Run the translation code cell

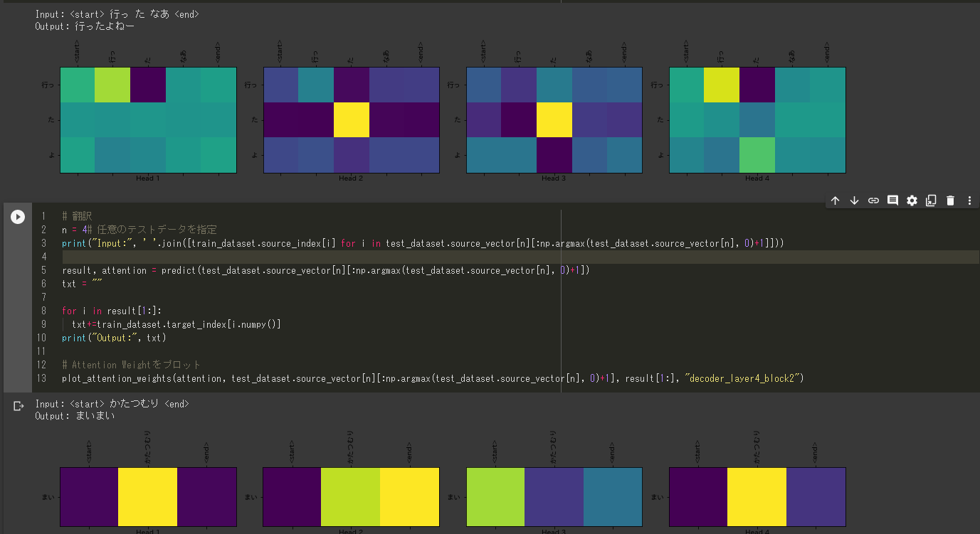[x=18, y=217]
